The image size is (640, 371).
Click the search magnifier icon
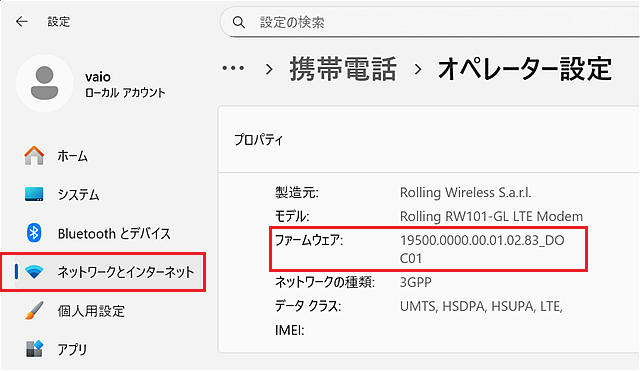tap(239, 22)
